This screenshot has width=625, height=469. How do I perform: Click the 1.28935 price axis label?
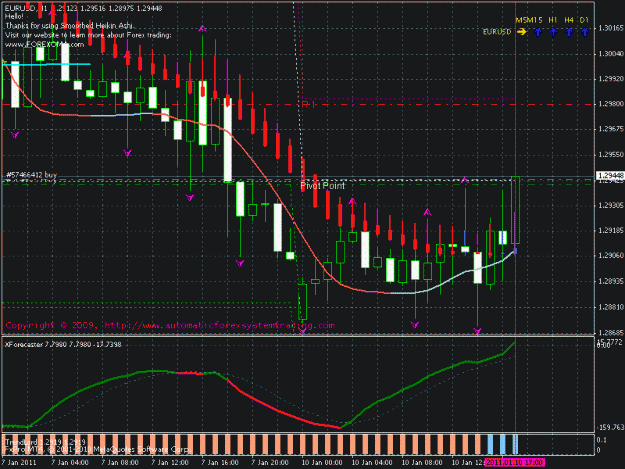[x=610, y=281]
